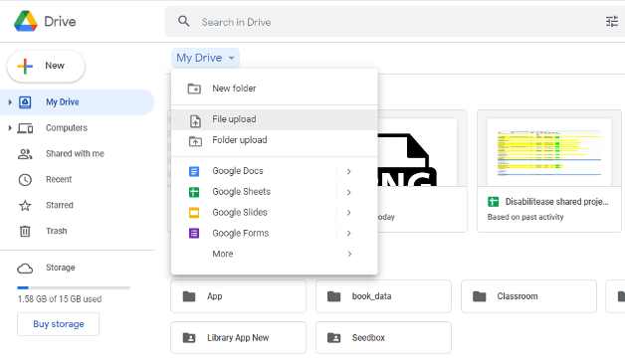This screenshot has width=625, height=364.
Task: Click the colorful plus icon on New
Action: click(25, 66)
